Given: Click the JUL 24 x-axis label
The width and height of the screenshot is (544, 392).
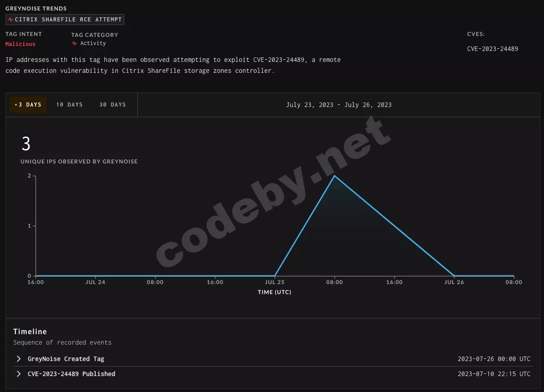Looking at the screenshot, I should 95,282.
